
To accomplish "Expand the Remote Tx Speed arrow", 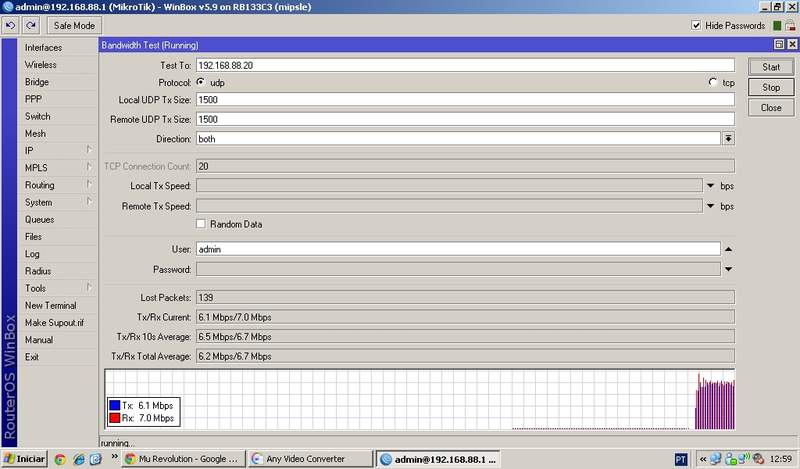I will (x=711, y=206).
